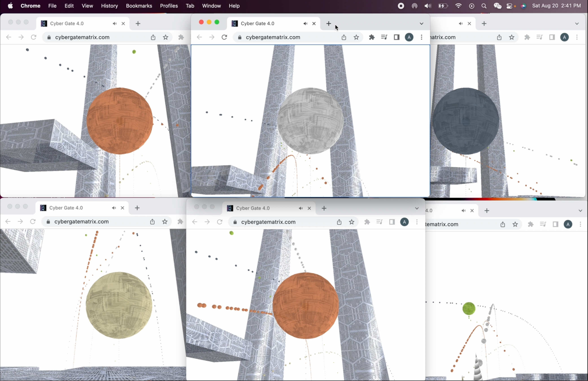The height and width of the screenshot is (381, 588).
Task: Mute the bottom-center Cyber Gate 4.0 tab
Action: [x=301, y=208]
